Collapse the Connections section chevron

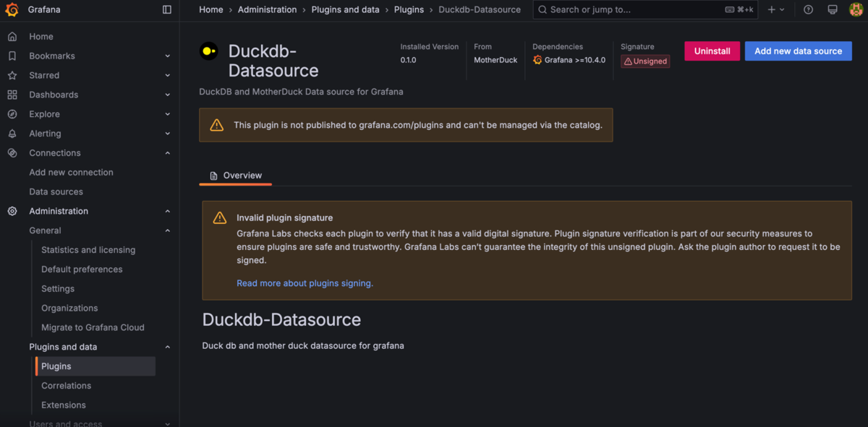(x=168, y=153)
